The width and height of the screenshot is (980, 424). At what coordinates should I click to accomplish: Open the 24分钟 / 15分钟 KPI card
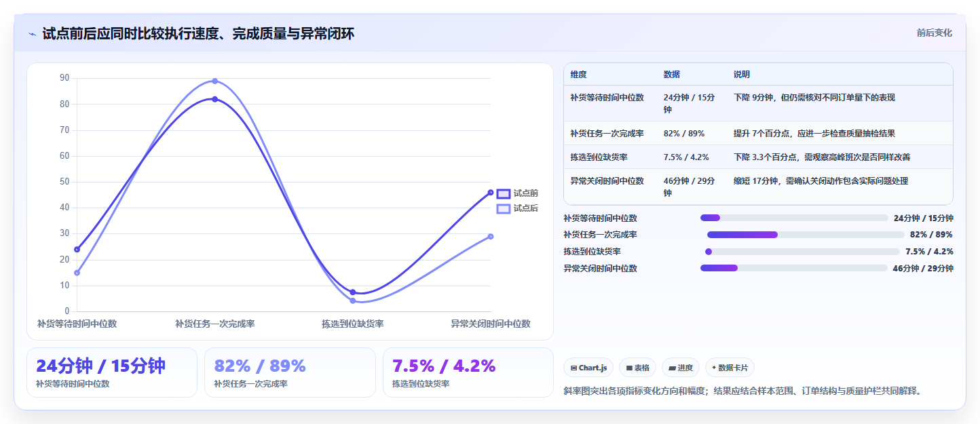112,372
